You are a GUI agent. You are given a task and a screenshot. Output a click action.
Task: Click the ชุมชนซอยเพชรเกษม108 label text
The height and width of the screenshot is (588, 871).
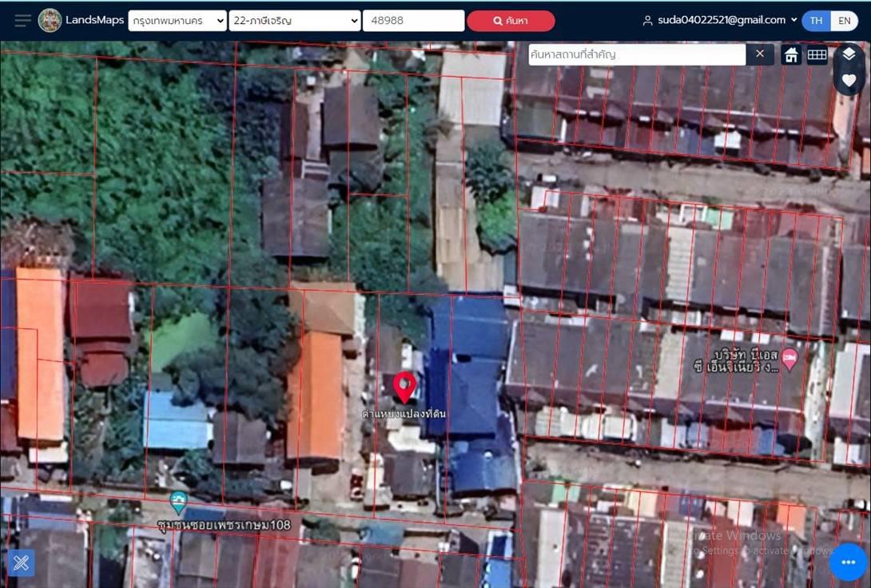pos(224,525)
